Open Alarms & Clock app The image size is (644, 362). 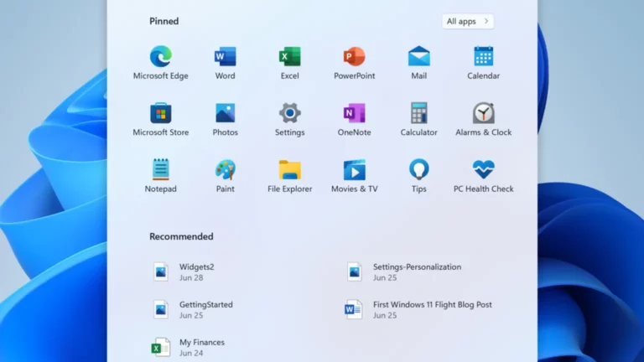tap(483, 119)
